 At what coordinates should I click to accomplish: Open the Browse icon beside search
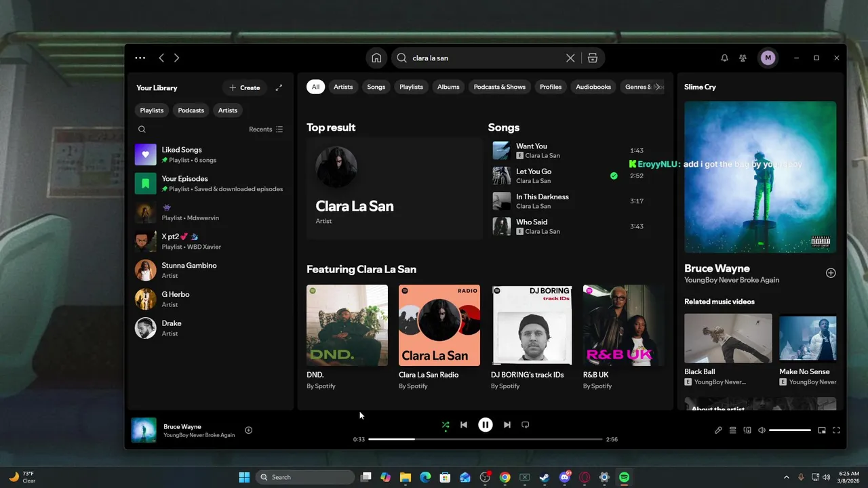pyautogui.click(x=593, y=58)
